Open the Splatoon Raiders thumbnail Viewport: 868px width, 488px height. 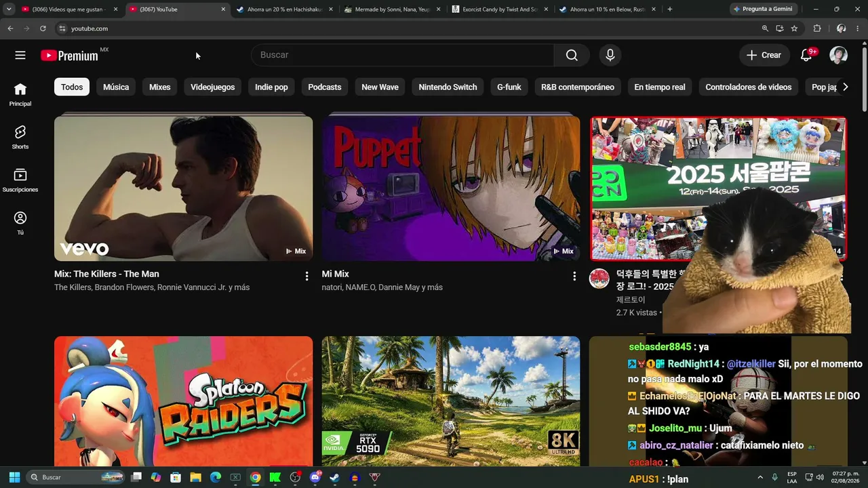pos(183,401)
